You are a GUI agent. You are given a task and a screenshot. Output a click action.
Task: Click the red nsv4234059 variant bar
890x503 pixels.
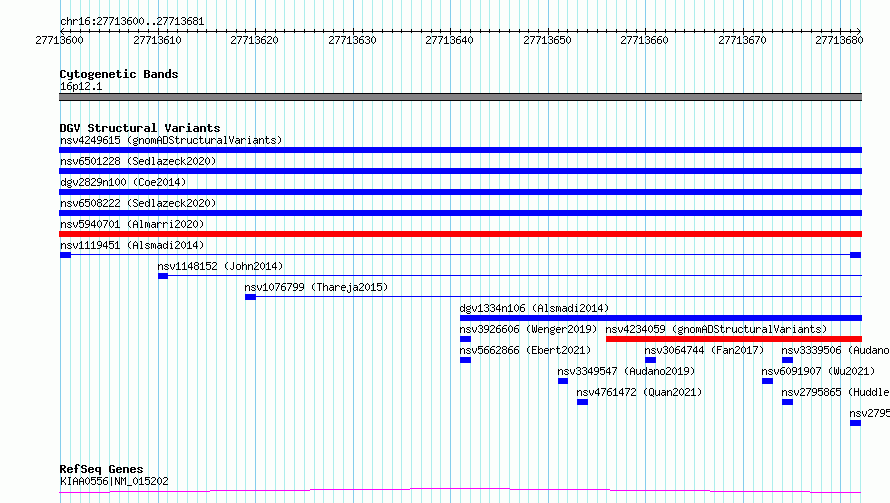coord(734,339)
